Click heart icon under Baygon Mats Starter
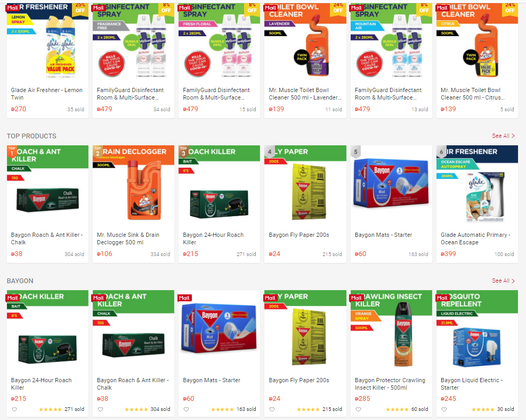Image resolution: width=526 pixels, height=420 pixels. 186,409
